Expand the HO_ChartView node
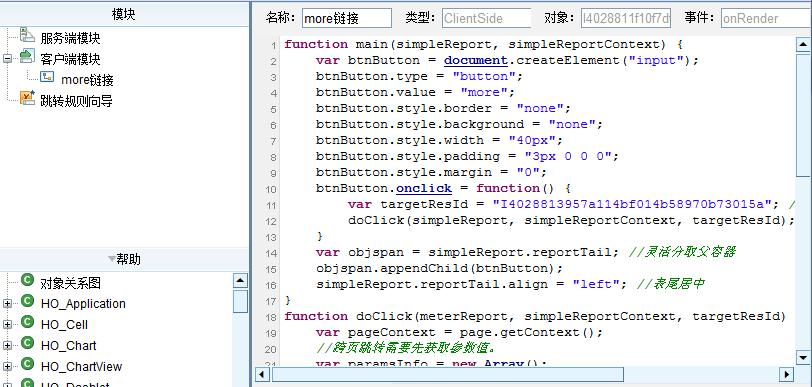Image resolution: width=812 pixels, height=387 pixels. [x=7, y=367]
